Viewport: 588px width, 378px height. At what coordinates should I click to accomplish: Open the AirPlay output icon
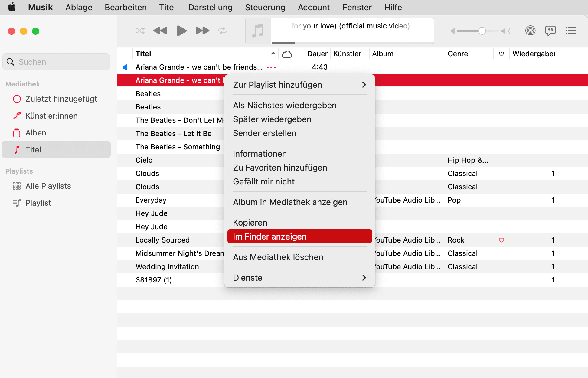pos(530,31)
